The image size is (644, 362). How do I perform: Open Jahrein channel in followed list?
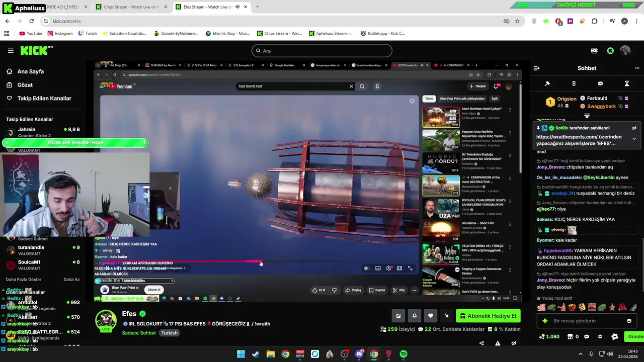[42, 132]
